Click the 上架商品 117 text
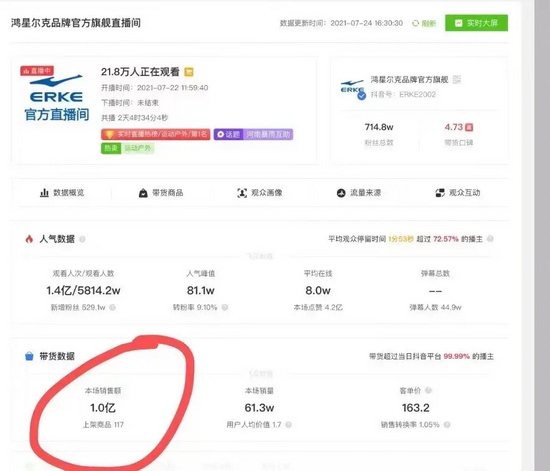550x471 pixels. click(103, 425)
